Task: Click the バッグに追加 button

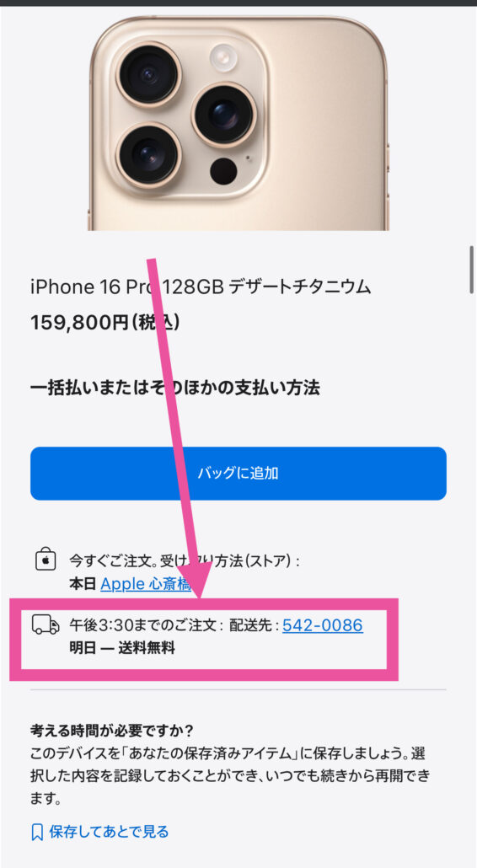Action: tap(238, 474)
